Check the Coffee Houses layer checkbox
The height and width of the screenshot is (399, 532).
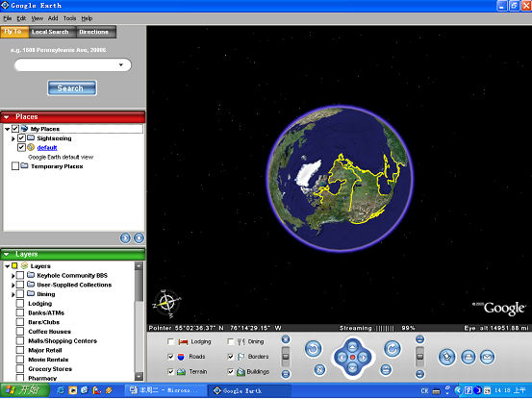tap(20, 331)
